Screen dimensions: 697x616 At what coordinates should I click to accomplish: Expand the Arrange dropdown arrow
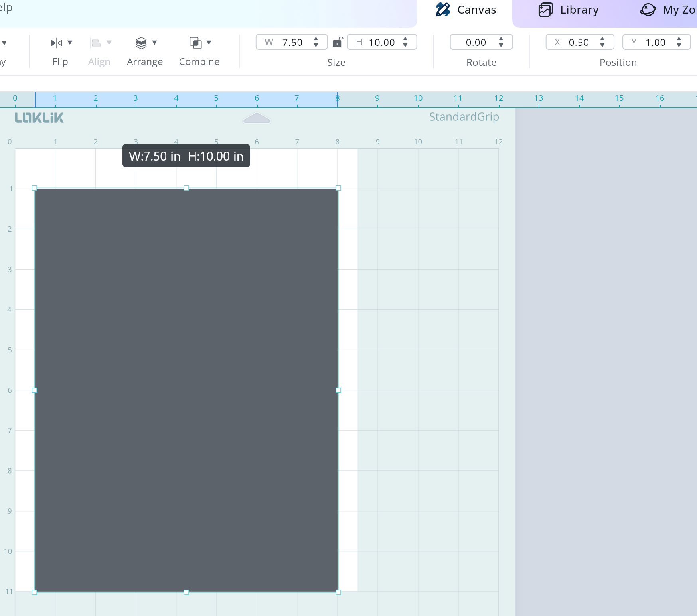(x=154, y=43)
